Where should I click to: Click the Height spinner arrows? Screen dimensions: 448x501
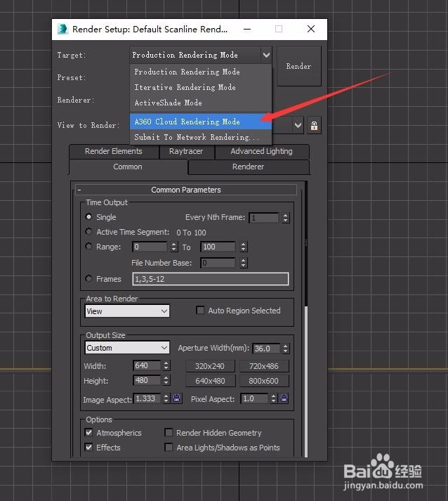click(166, 380)
